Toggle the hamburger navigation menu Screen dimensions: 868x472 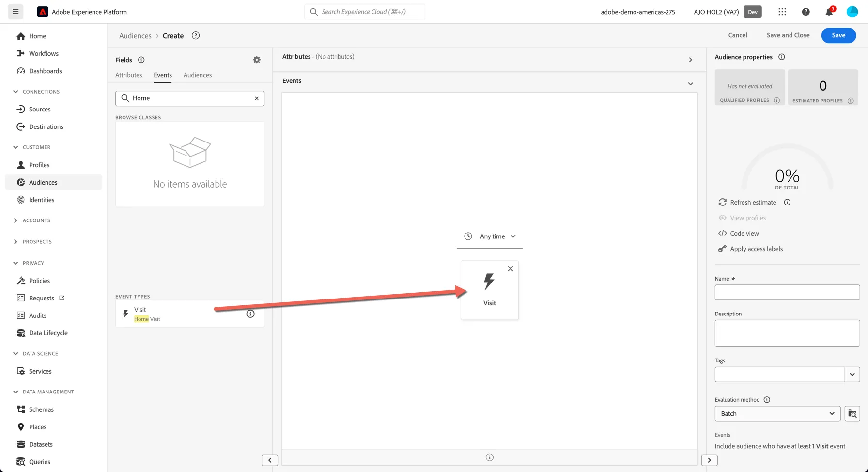pyautogui.click(x=15, y=12)
